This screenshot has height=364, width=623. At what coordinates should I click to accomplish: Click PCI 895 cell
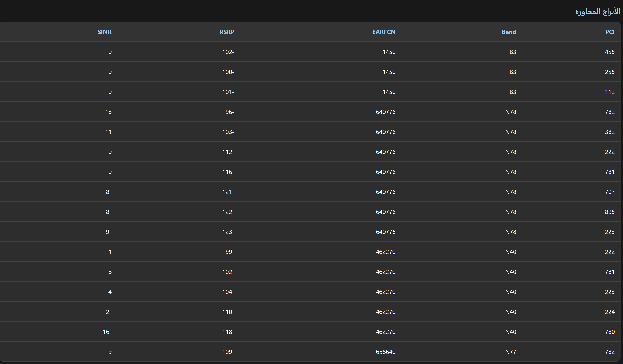(609, 212)
